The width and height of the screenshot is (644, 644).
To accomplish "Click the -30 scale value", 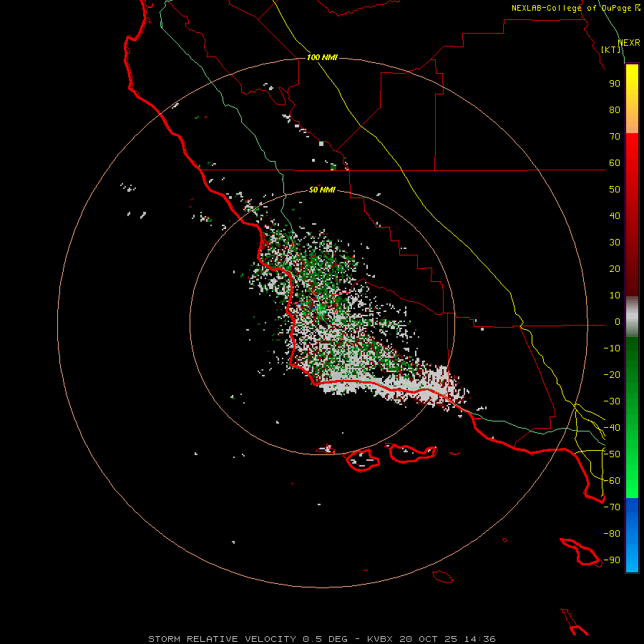I will tap(612, 401).
